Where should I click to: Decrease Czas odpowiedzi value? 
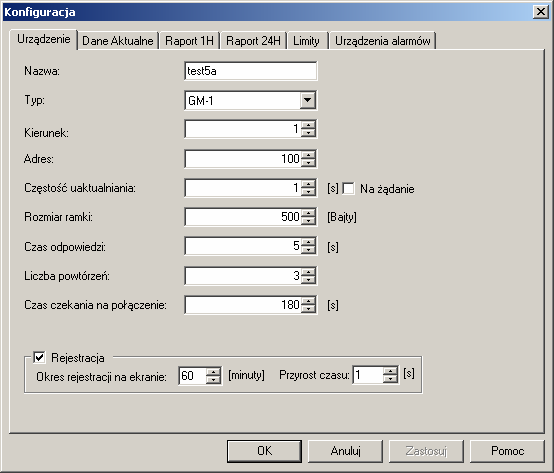pos(308,250)
